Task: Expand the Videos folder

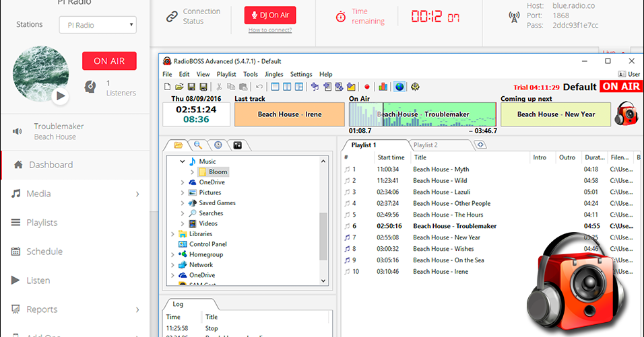Action: coord(183,223)
